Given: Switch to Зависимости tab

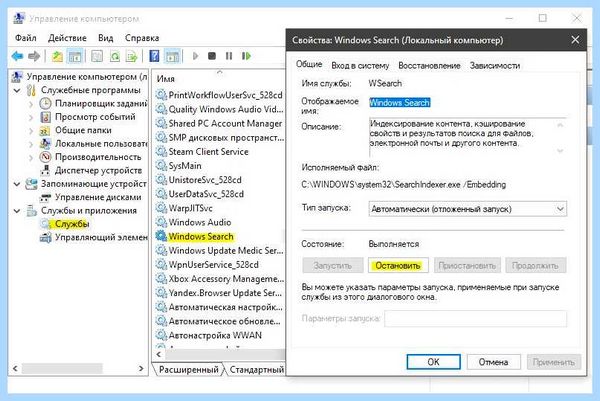Looking at the screenshot, I should [x=495, y=65].
